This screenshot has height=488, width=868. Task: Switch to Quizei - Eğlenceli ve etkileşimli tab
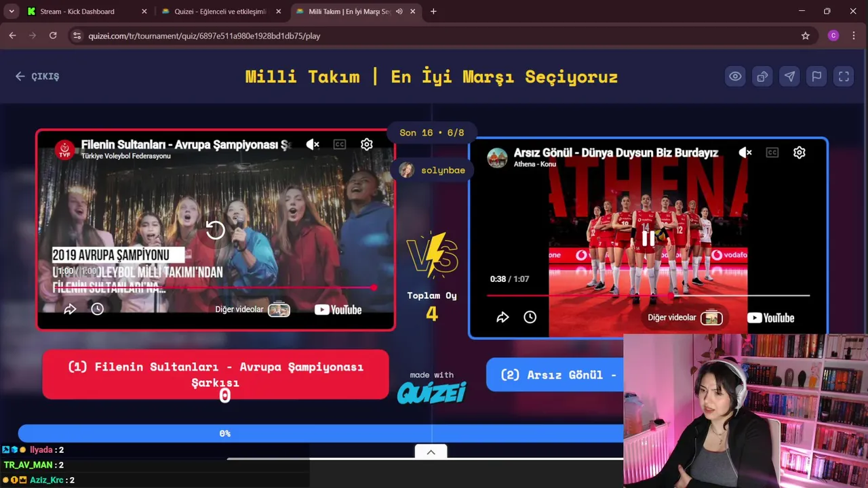220,12
